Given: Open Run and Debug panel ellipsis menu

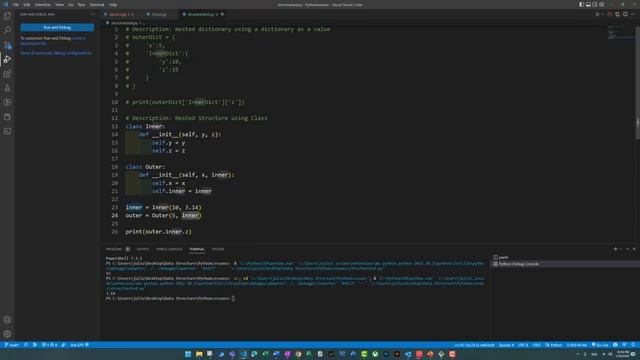Looking at the screenshot, I should 93,14.
